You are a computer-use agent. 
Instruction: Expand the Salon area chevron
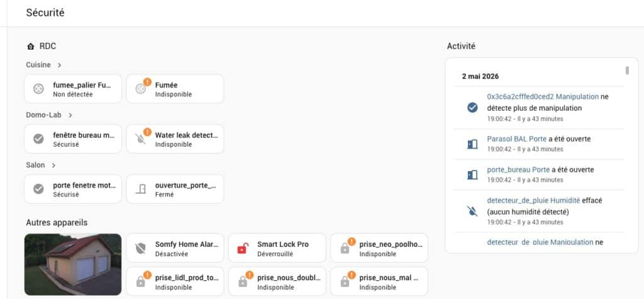point(53,166)
